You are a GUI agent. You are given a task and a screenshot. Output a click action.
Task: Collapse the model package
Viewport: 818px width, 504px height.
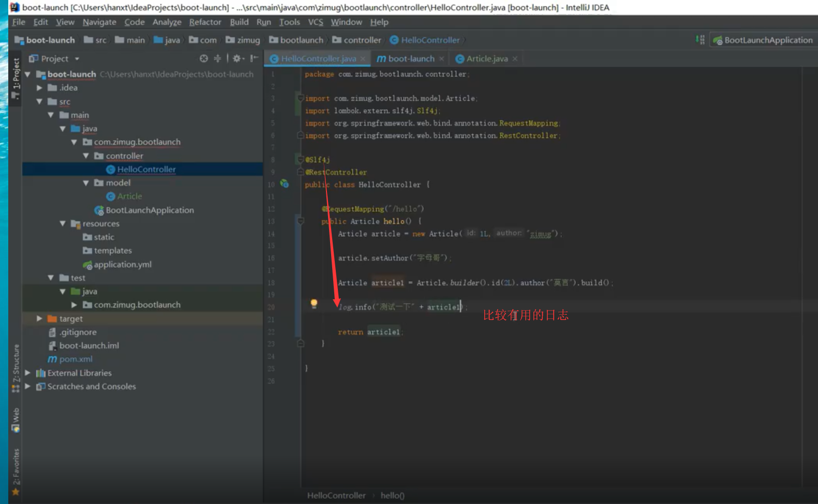coord(86,183)
